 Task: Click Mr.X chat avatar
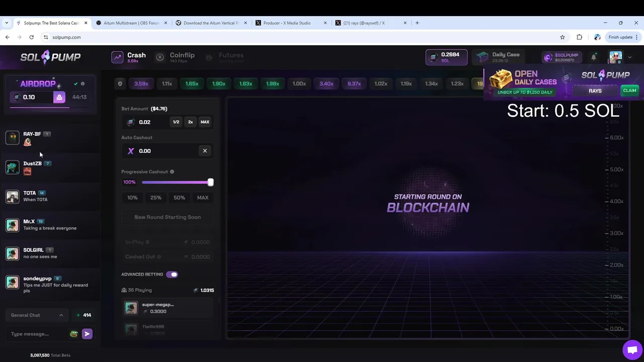(x=12, y=225)
